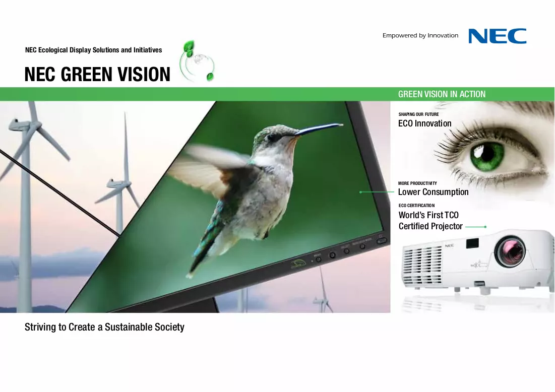Viewport: 555px width, 392px height.
Task: Click the Striving to Create a Sustainable Society text
Action: pos(104,327)
